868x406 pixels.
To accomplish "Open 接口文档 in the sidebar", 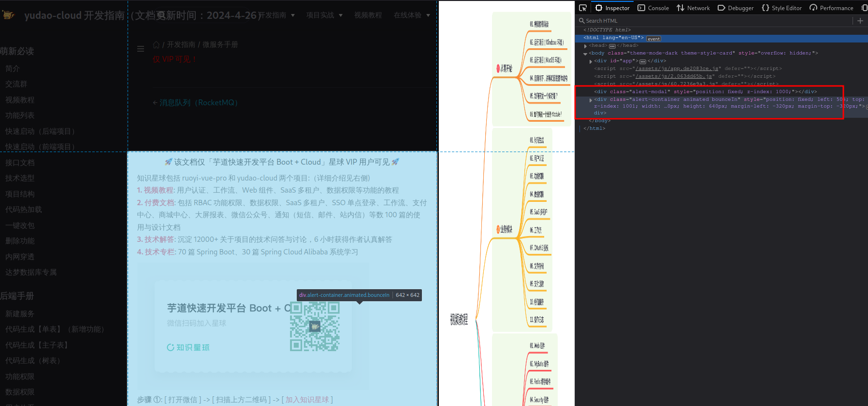I will (x=20, y=163).
